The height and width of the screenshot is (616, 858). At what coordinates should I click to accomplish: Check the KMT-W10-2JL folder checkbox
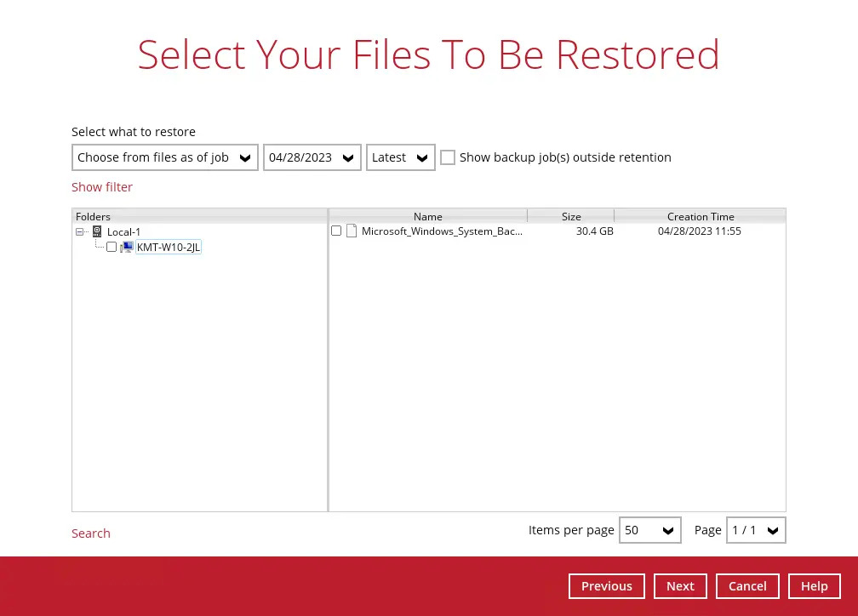[112, 247]
